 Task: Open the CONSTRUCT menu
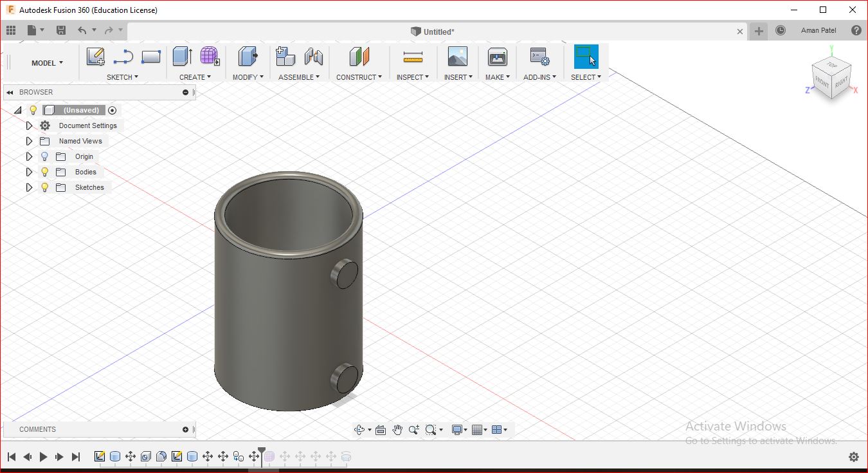[359, 77]
